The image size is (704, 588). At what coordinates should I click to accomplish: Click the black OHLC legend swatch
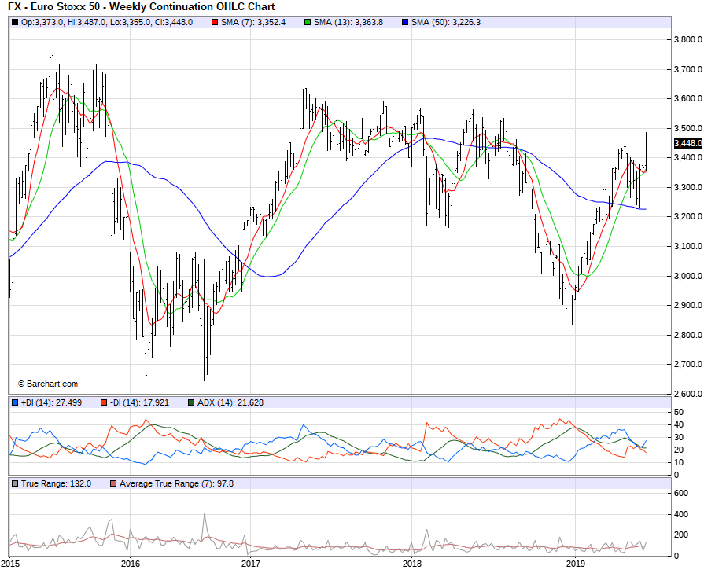tap(15, 22)
